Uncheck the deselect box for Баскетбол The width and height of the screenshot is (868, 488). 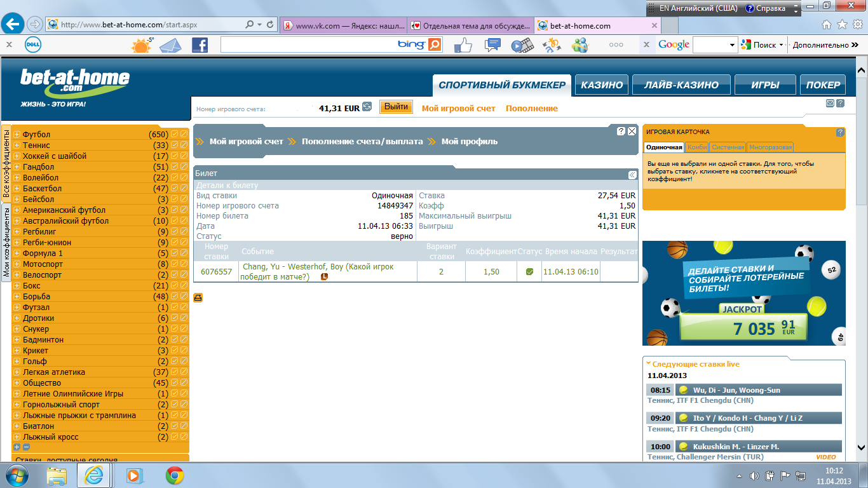[x=184, y=188]
